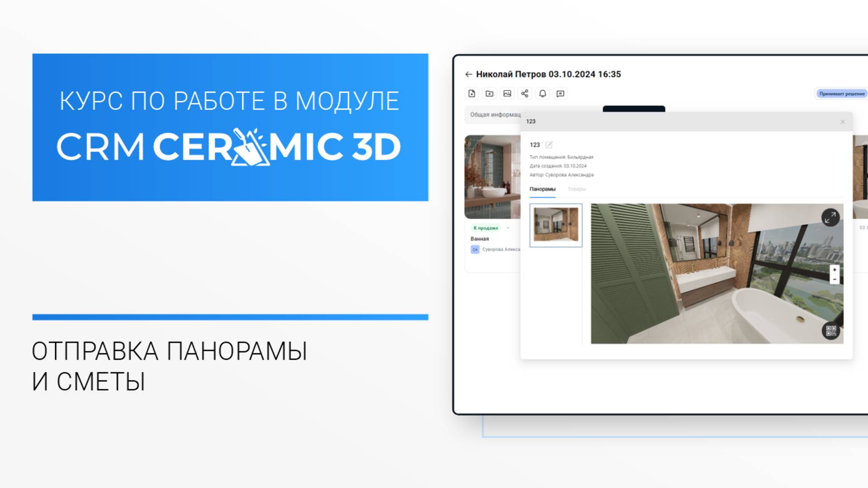Close the 123 popup dialog
The image size is (868, 488).
(842, 122)
